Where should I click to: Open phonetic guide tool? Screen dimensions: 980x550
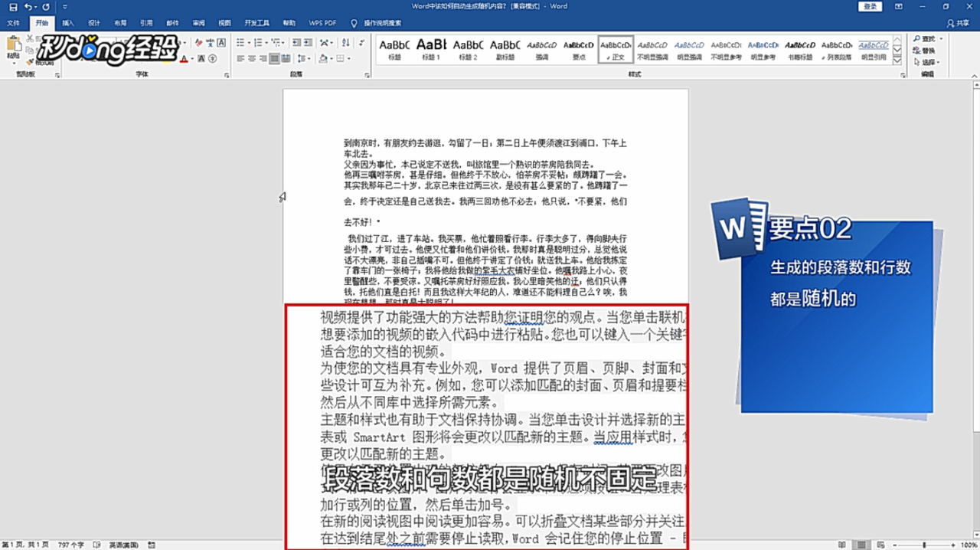click(210, 42)
